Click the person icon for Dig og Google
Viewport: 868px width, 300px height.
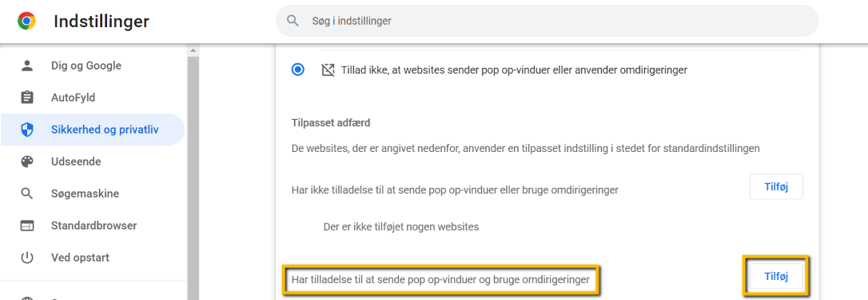[x=27, y=66]
